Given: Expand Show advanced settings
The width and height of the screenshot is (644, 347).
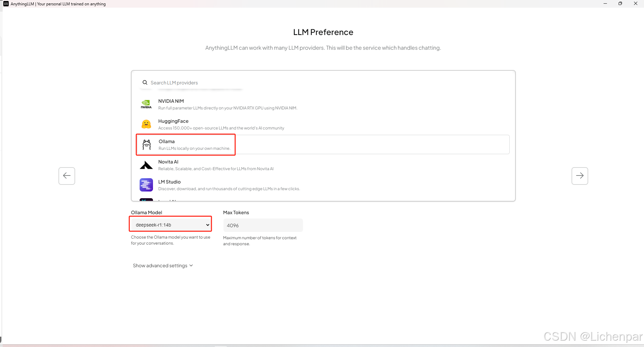Looking at the screenshot, I should coord(163,266).
